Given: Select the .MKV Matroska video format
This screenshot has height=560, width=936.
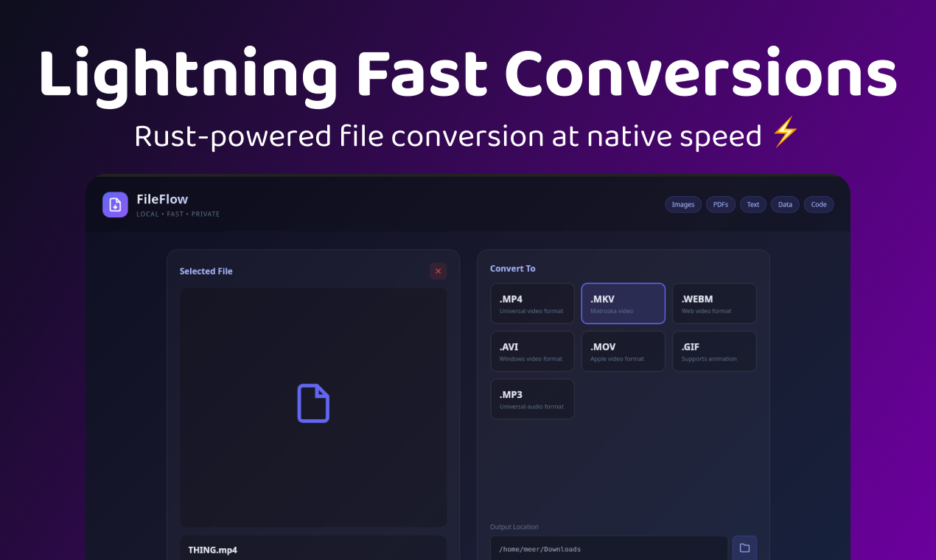Looking at the screenshot, I should click(623, 303).
